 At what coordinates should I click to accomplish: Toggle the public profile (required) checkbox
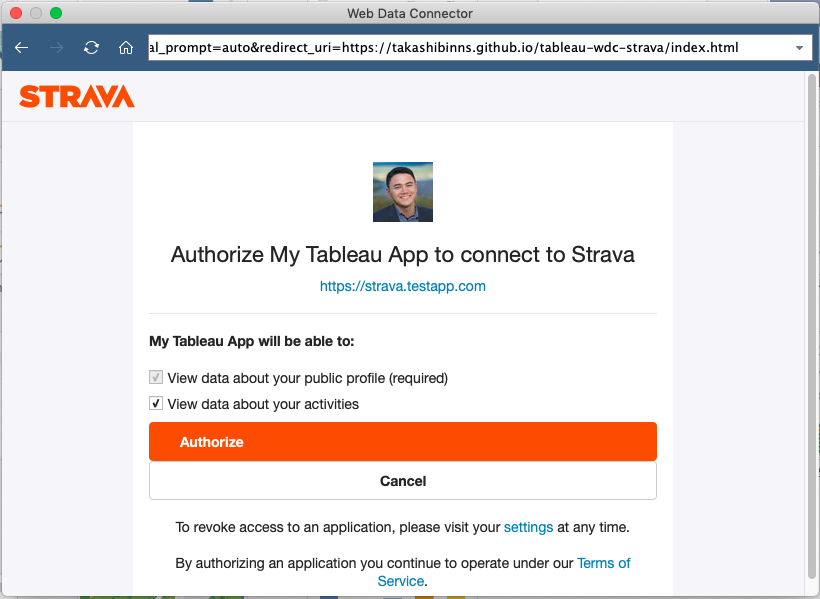point(156,377)
